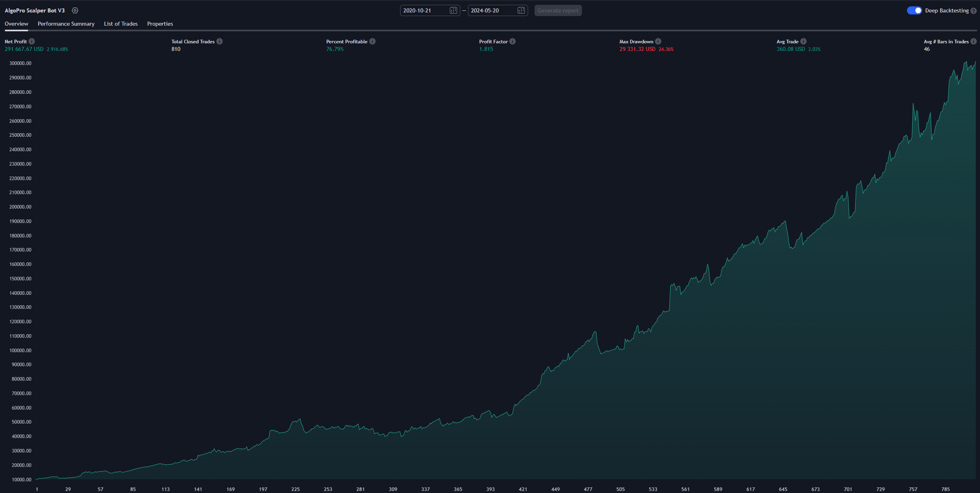Screen dimensions: 980x493
Task: Click Avg Trade info icon
Action: click(803, 41)
